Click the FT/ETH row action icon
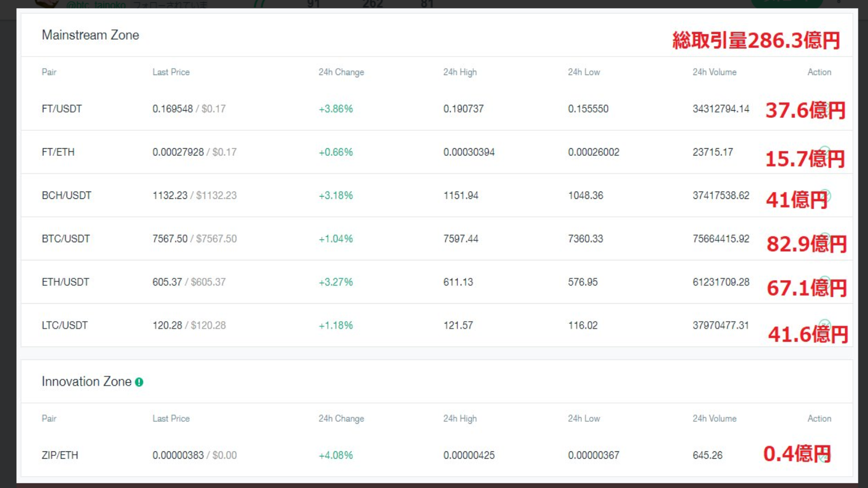This screenshot has height=488, width=868. coord(825,151)
